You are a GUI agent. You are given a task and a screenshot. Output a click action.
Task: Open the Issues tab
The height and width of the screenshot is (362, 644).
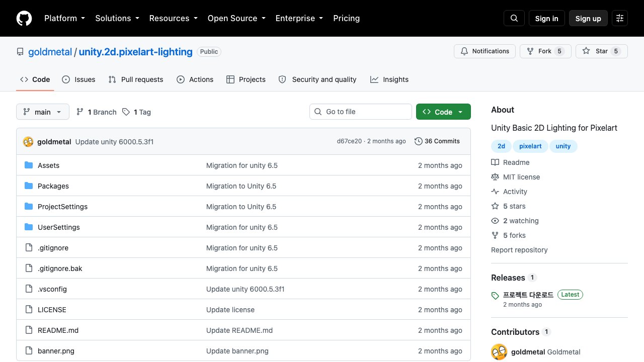(78, 79)
